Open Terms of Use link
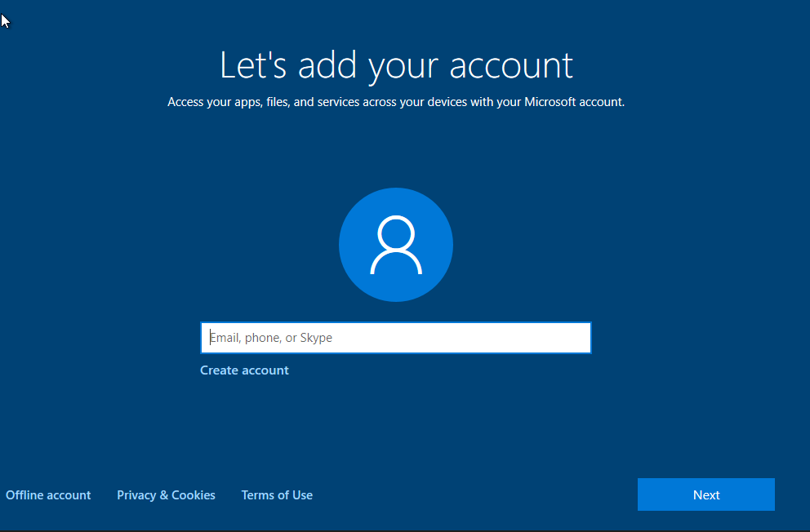The width and height of the screenshot is (810, 532). pyautogui.click(x=277, y=495)
